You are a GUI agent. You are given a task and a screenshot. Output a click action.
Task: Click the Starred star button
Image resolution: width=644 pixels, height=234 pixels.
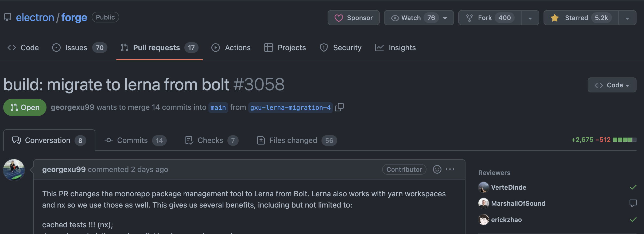tap(581, 18)
